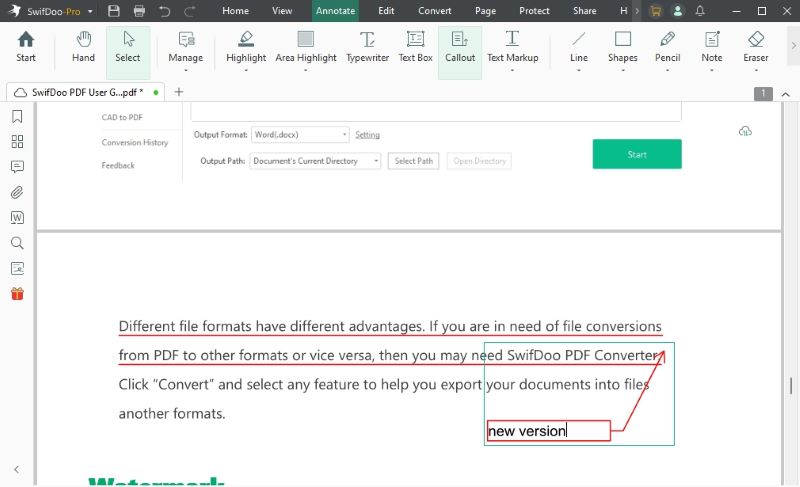Open the attachments paperclip panel
800x487 pixels.
[17, 192]
